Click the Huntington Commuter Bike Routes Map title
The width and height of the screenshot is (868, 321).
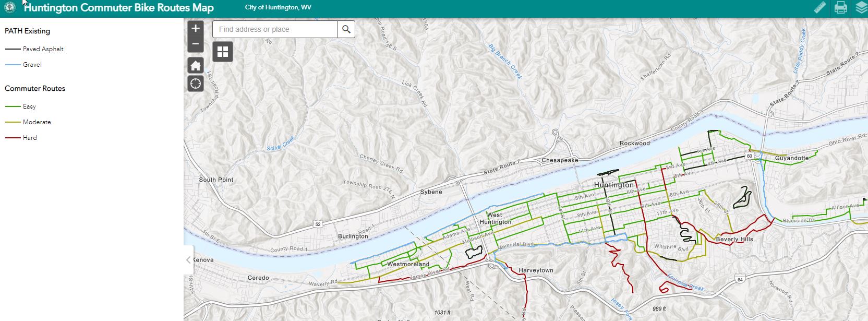[x=119, y=8]
